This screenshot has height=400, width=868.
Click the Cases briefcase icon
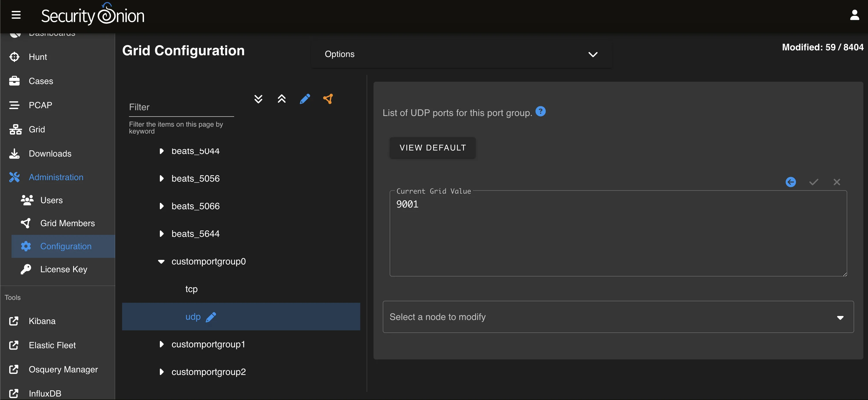(14, 81)
